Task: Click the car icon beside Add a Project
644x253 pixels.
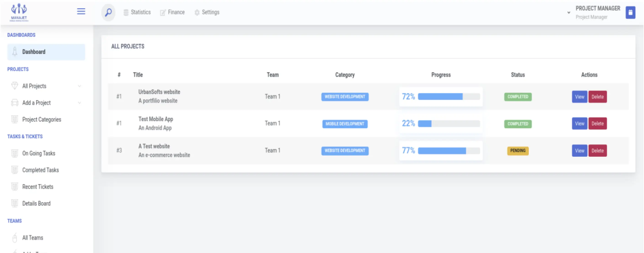Action: pyautogui.click(x=15, y=103)
